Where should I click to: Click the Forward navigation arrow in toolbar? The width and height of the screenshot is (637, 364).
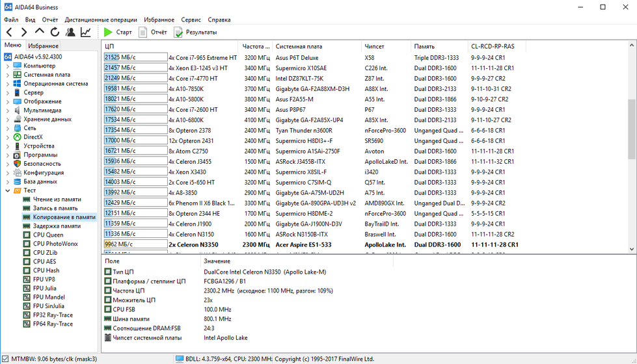(24, 32)
